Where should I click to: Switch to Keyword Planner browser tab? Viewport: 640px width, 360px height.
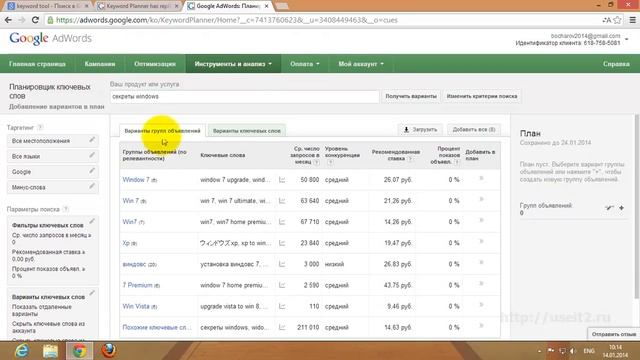tap(138, 6)
